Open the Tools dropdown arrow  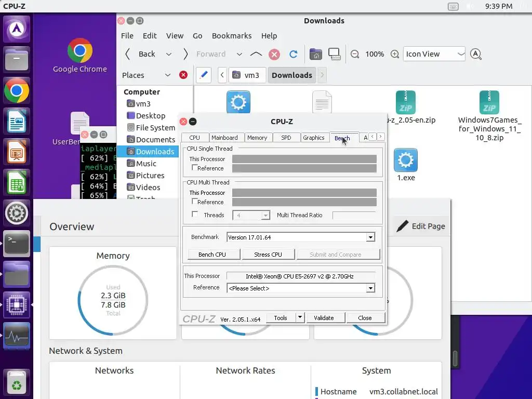tap(300, 317)
